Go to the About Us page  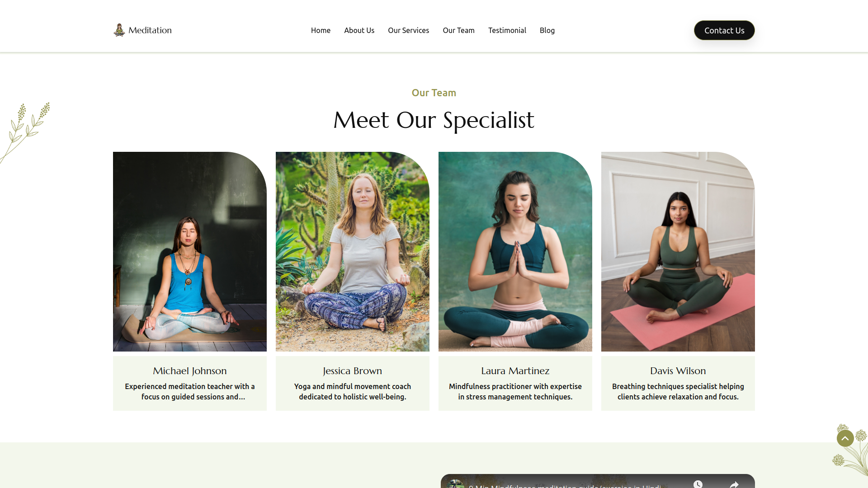359,30
